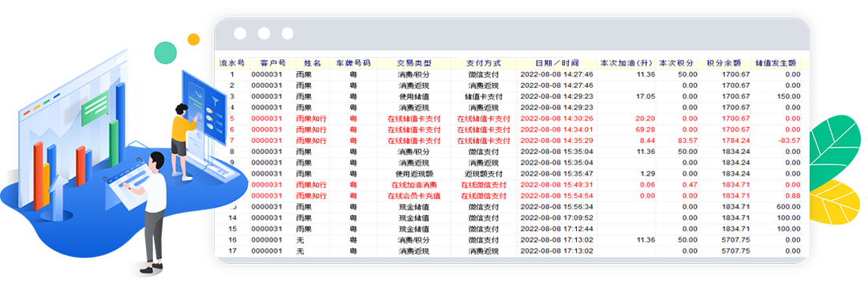
Task: Select the 本次积分 column header
Action: tap(676, 62)
